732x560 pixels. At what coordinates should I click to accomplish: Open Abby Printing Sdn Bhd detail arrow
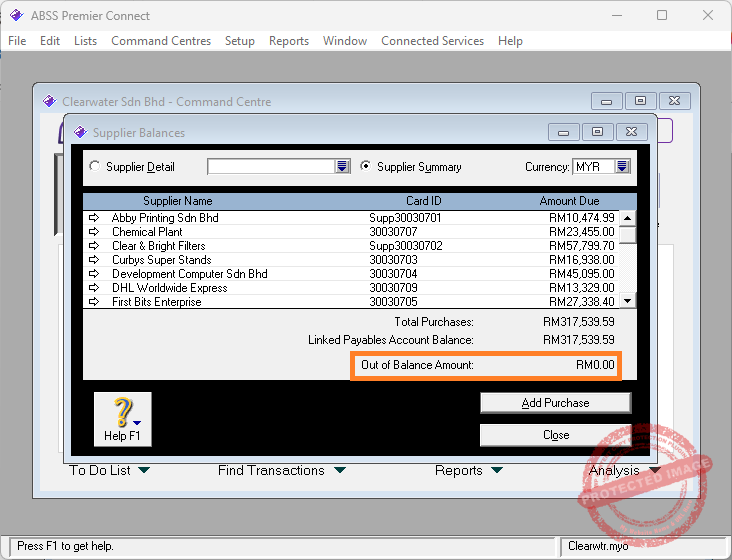coord(94,217)
